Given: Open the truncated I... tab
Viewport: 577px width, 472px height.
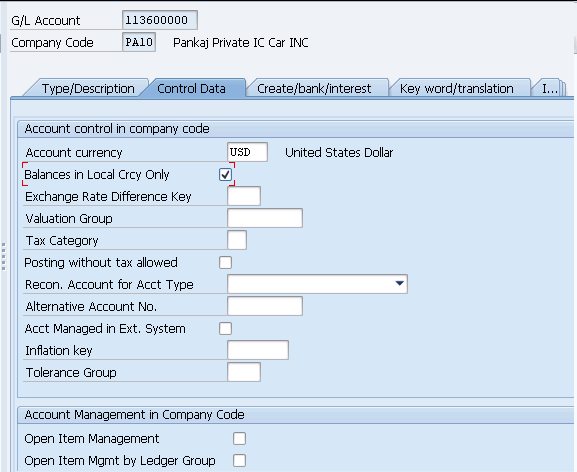Looking at the screenshot, I should (x=549, y=88).
